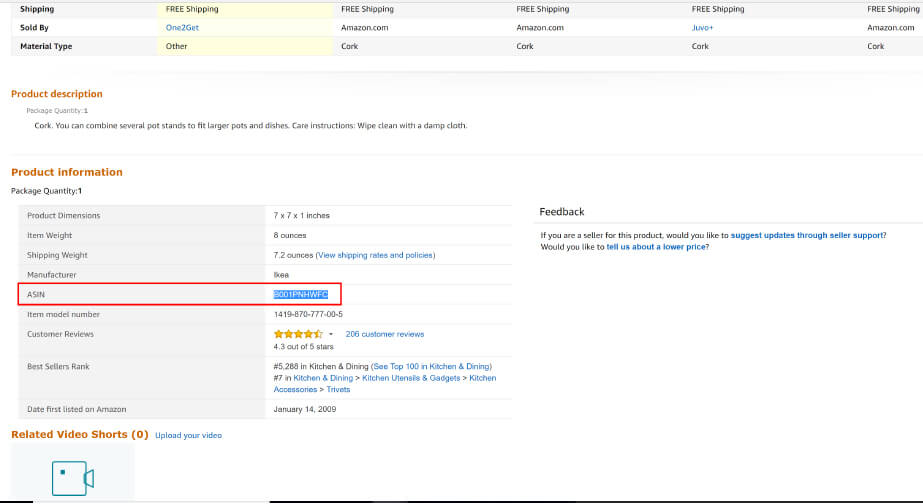Click the video camera icon
The image size is (923, 504).
(73, 477)
